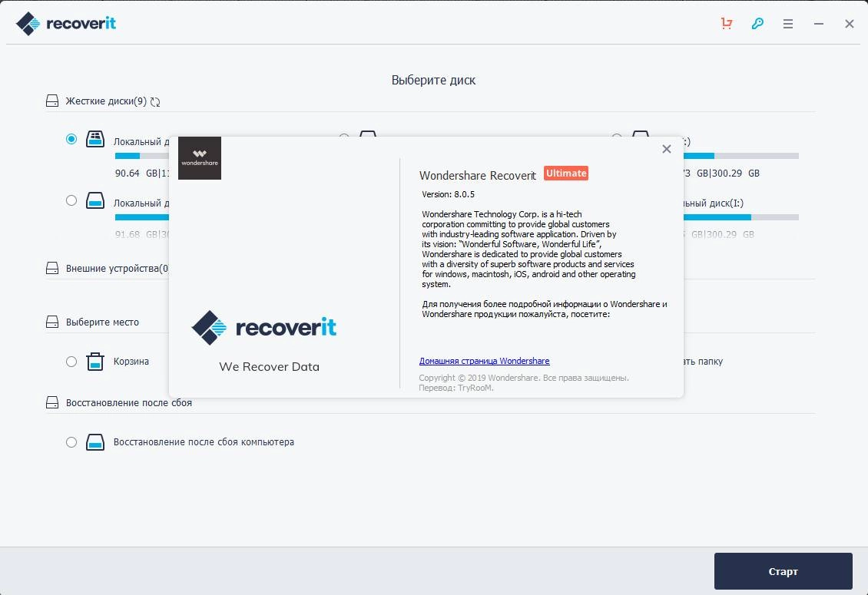Click the 'Выберите место' section icon
868x595 pixels.
tap(52, 322)
